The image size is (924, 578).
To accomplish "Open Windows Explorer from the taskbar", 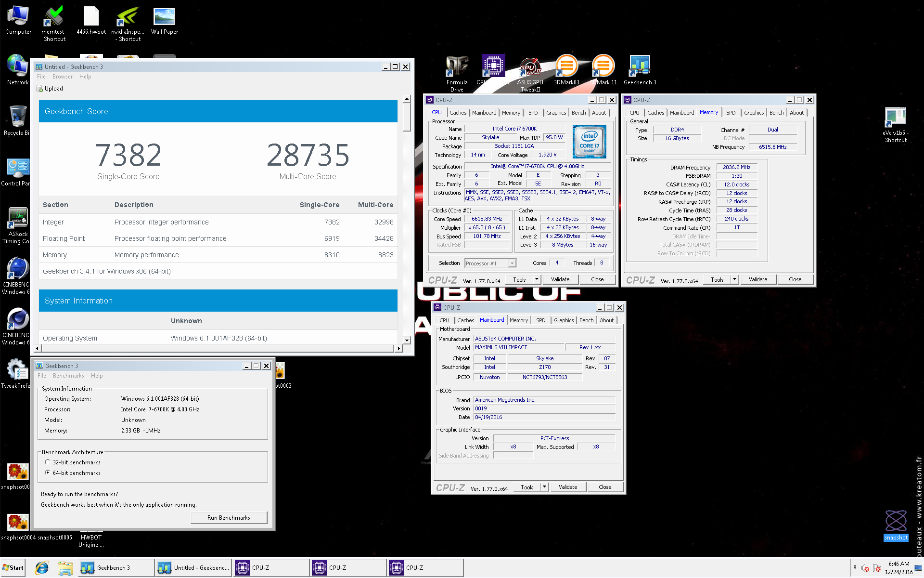I will click(x=65, y=568).
